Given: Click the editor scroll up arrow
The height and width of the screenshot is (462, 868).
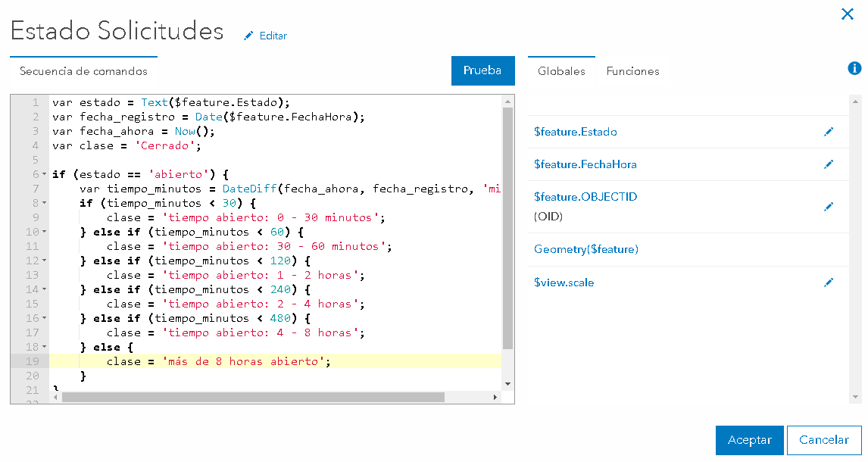Looking at the screenshot, I should pyautogui.click(x=507, y=101).
